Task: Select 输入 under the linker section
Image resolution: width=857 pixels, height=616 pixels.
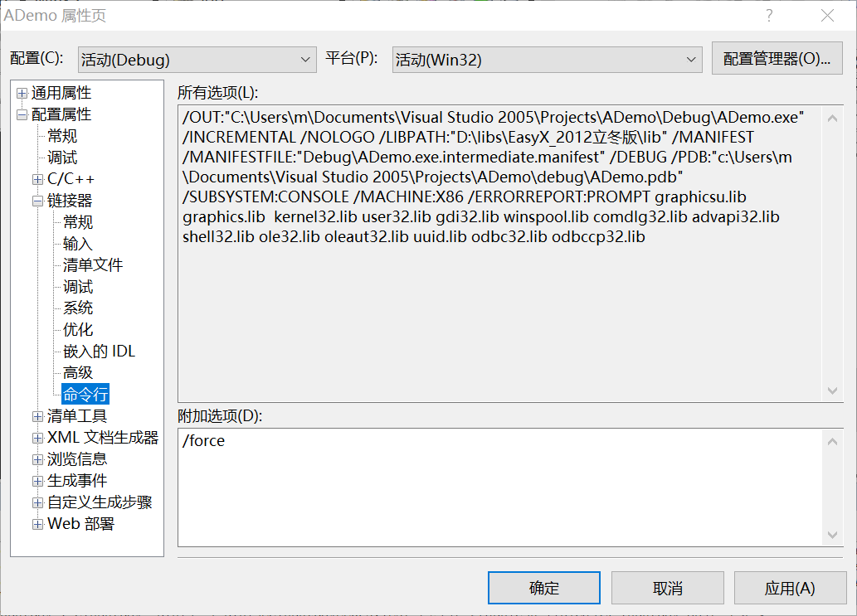Action: 78,244
